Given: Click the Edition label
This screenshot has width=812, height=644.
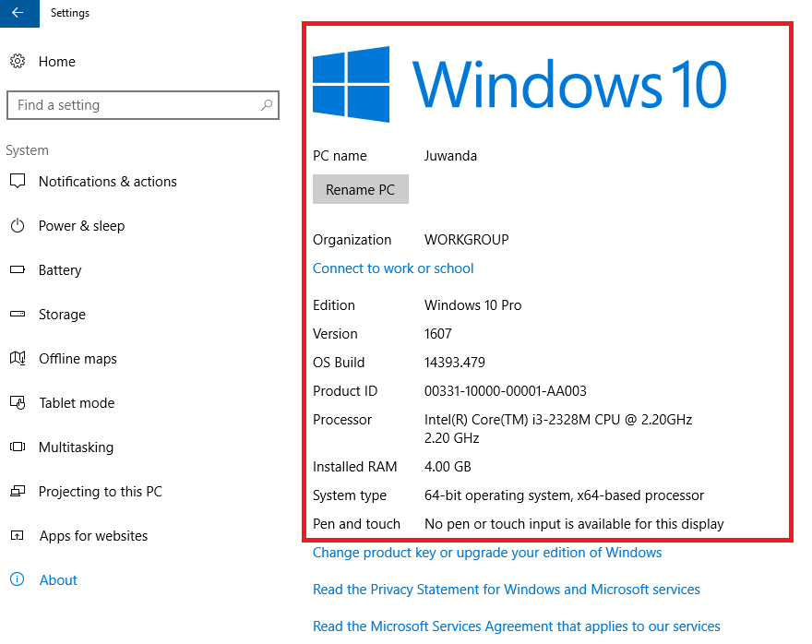Looking at the screenshot, I should click(334, 305).
